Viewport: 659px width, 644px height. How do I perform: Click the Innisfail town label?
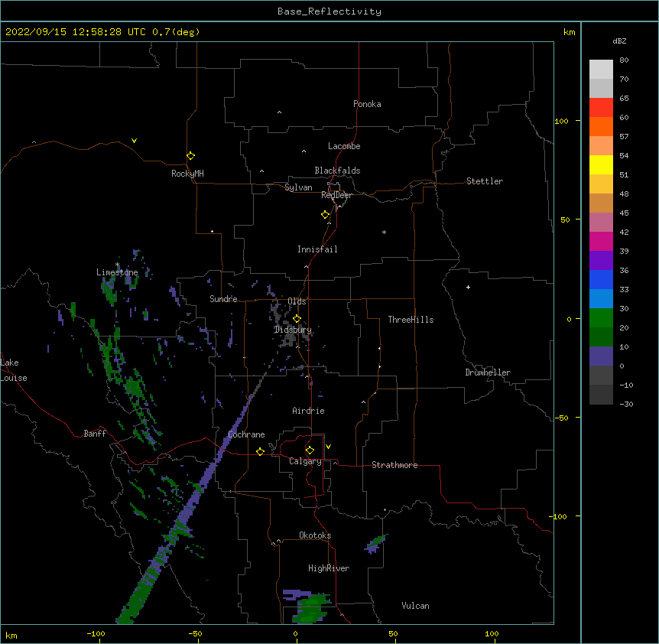[x=317, y=249]
